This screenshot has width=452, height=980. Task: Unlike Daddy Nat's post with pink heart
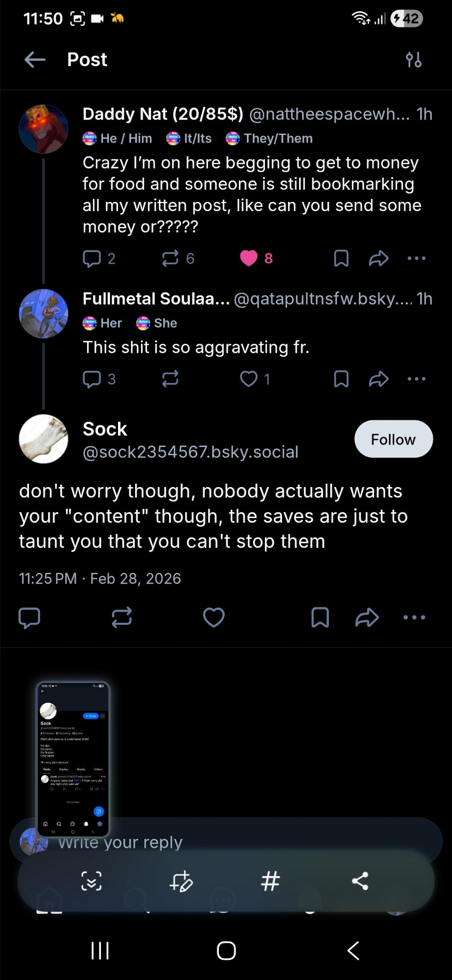pos(249,258)
